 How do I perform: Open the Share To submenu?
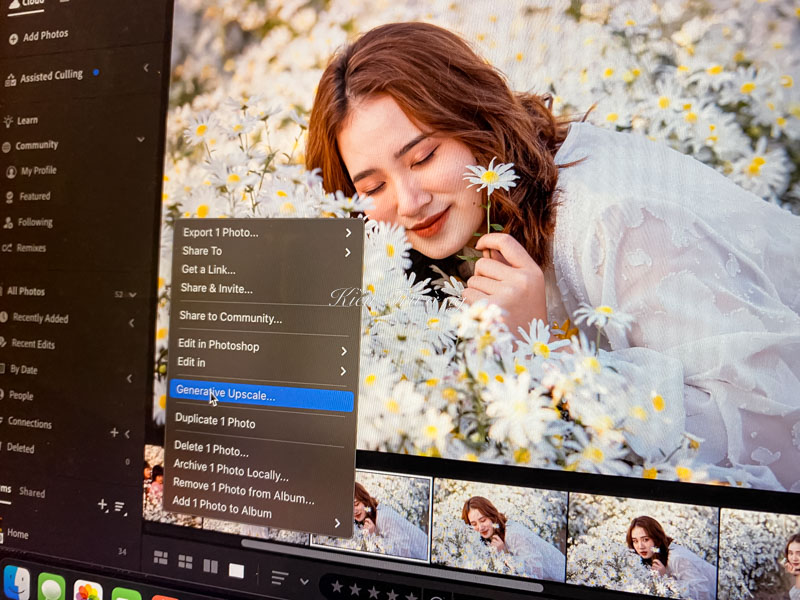click(265, 252)
